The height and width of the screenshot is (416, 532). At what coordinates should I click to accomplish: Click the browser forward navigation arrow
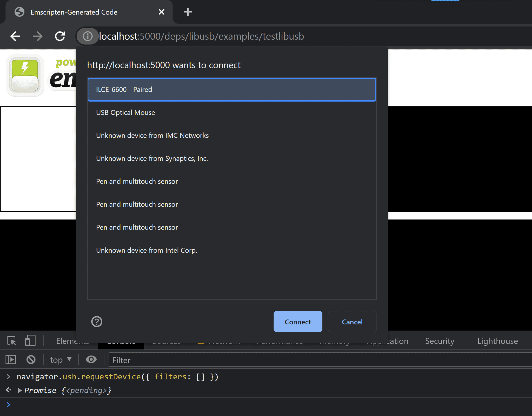38,36
